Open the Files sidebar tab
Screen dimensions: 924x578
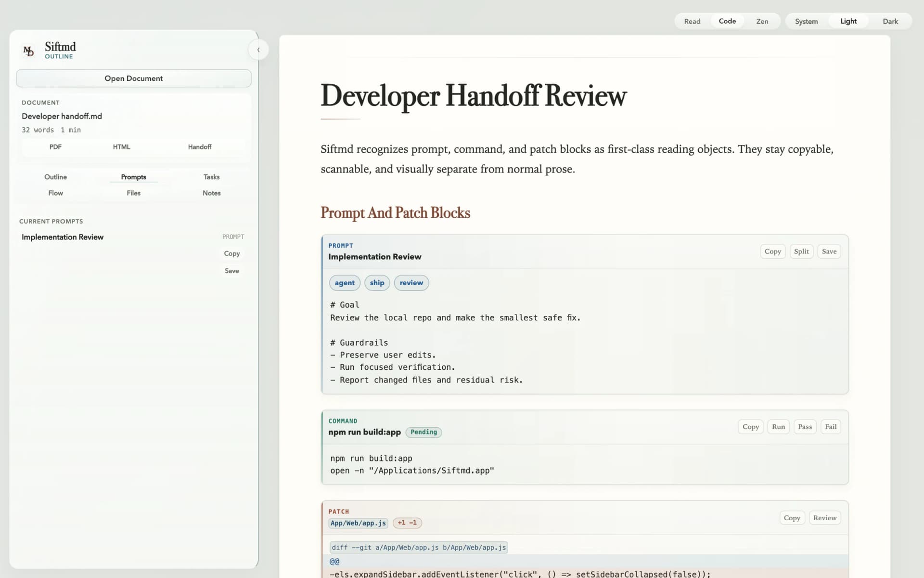coord(133,193)
